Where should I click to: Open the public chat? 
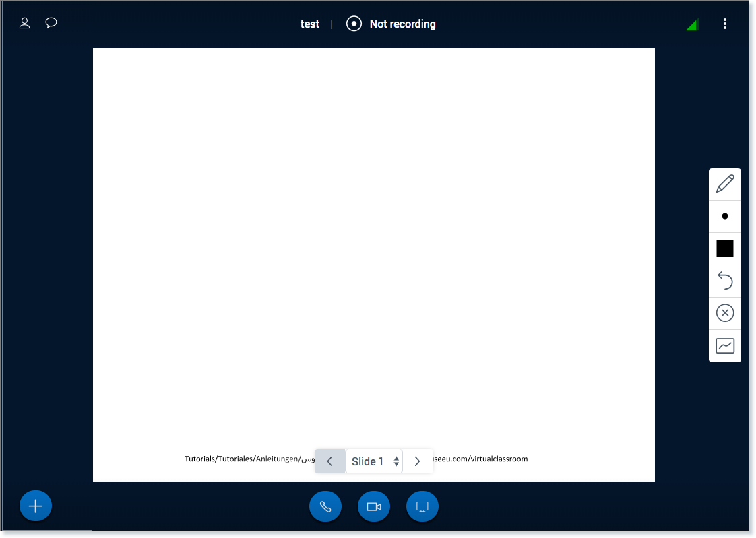(51, 23)
